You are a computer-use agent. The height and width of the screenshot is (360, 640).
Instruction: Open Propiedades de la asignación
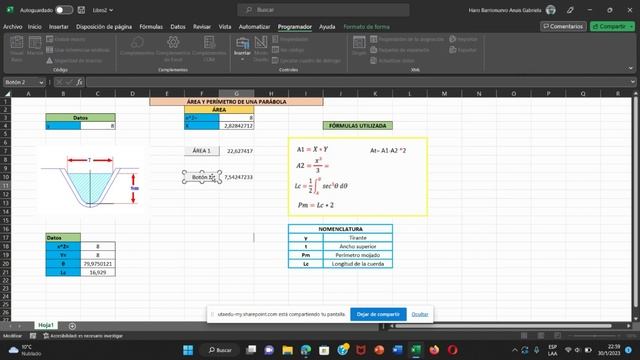point(407,39)
